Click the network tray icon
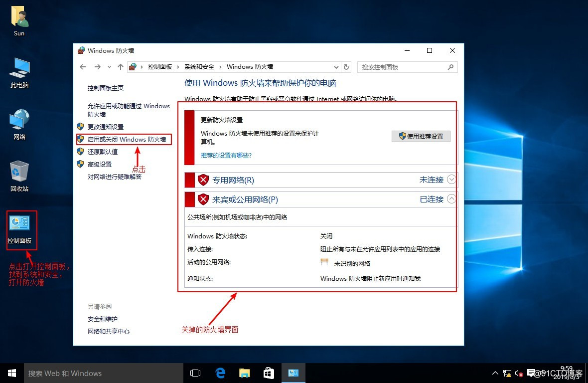This screenshot has height=383, width=588. [507, 373]
